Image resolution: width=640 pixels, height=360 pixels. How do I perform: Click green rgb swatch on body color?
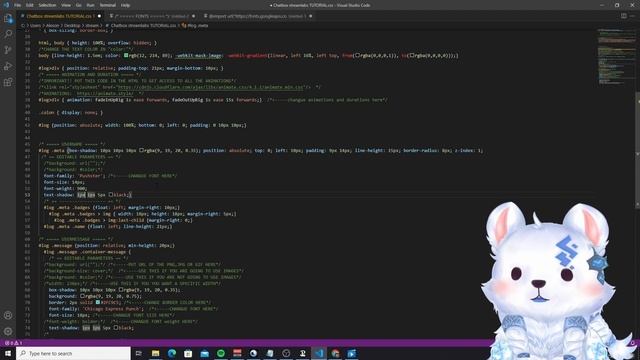pos(126,56)
